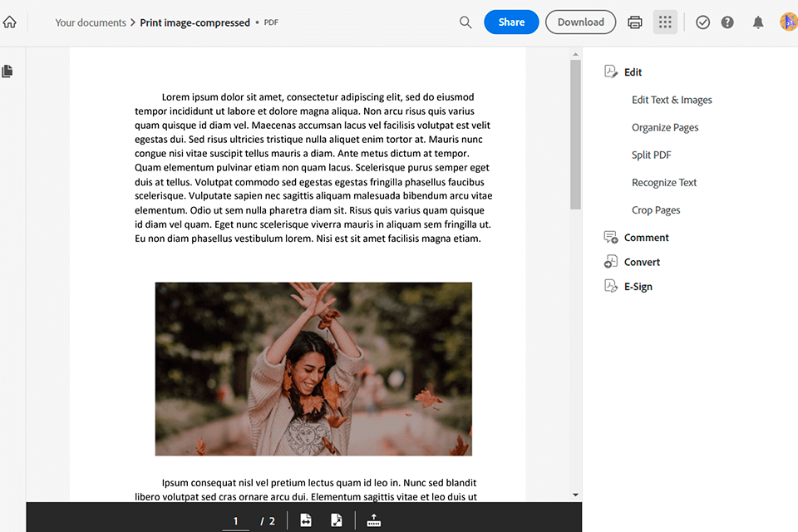Viewport: 798px width, 532px height.
Task: Open the help question mark icon
Action: [x=727, y=22]
